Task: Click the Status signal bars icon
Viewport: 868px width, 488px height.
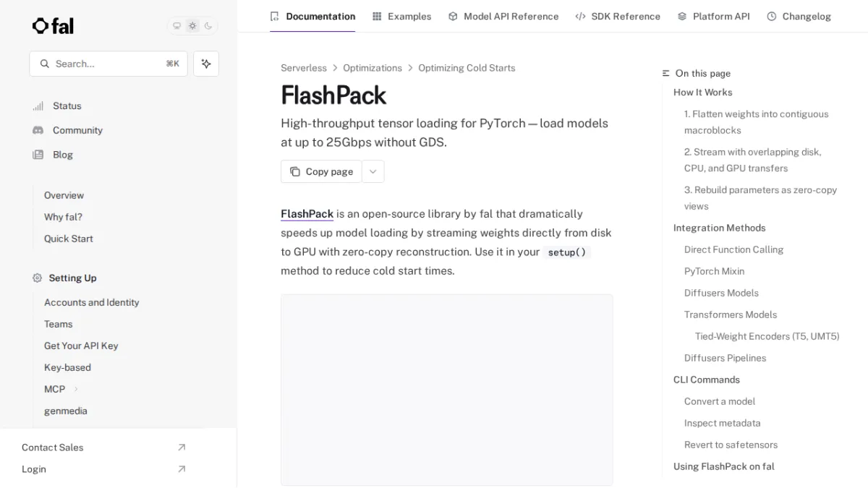Action: pyautogui.click(x=38, y=106)
